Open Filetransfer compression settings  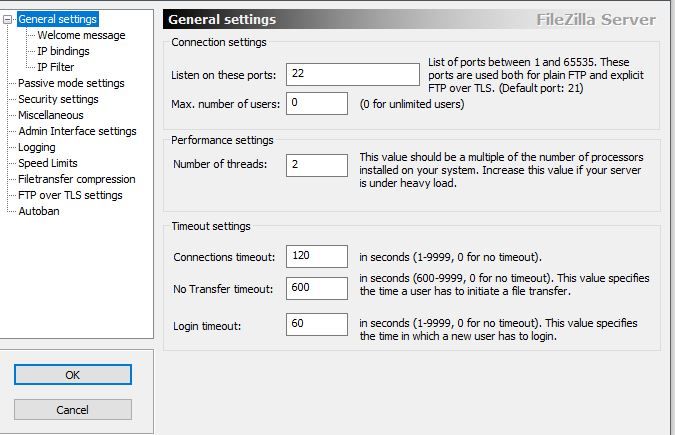[x=77, y=179]
